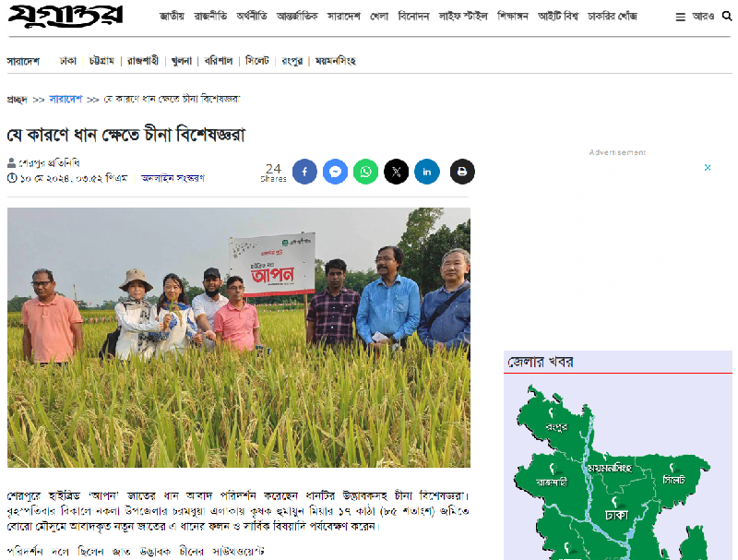
Task: Share article on LinkedIn
Action: 427,172
